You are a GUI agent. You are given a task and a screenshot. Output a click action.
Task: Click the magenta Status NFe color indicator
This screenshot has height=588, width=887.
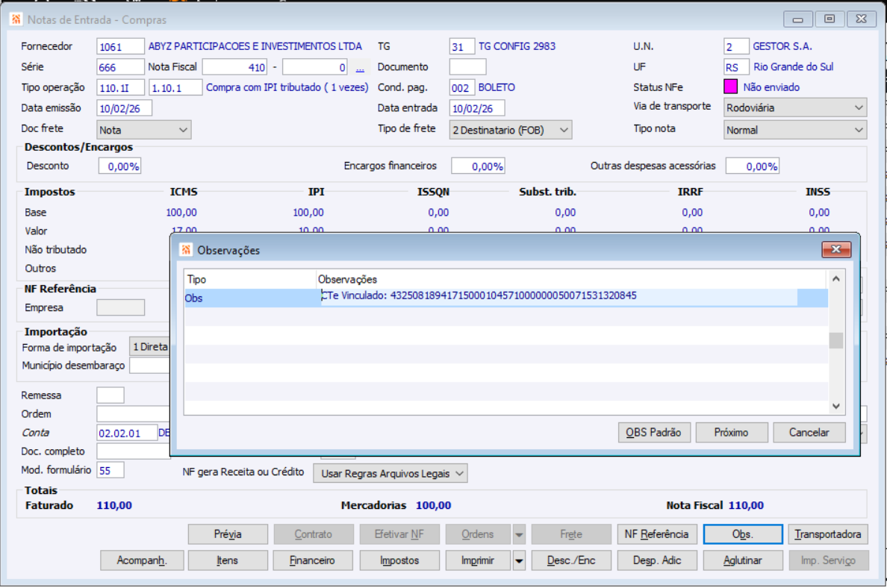730,87
